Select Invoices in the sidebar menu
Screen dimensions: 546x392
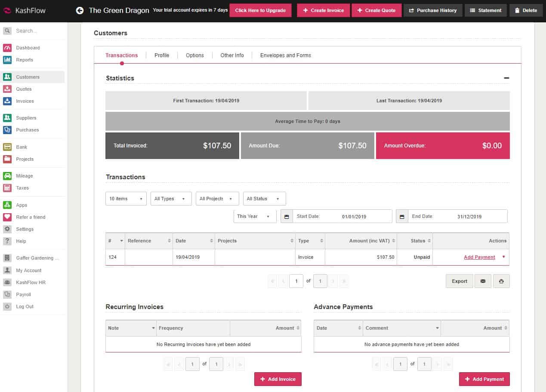pos(25,101)
